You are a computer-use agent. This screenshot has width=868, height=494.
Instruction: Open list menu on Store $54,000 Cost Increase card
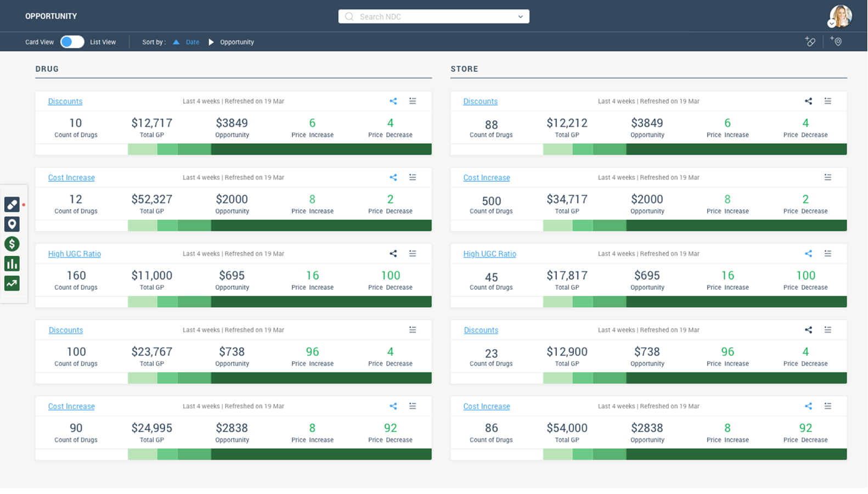pos(828,406)
